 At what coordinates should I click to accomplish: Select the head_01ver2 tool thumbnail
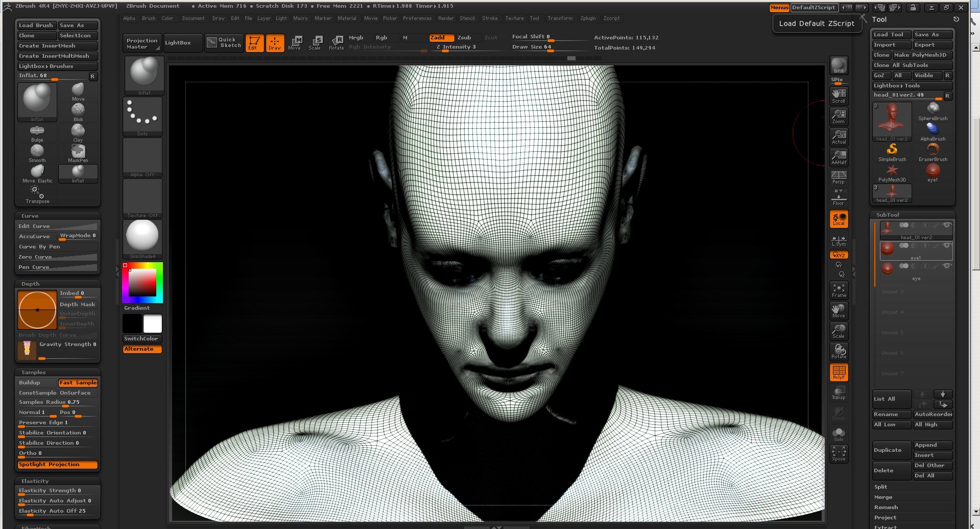[892, 121]
